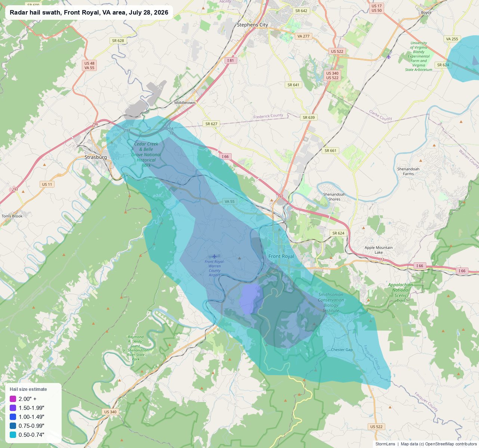This screenshot has height=448, width=479.
Task: Click the SR 628 route shield
Action: click(118, 40)
